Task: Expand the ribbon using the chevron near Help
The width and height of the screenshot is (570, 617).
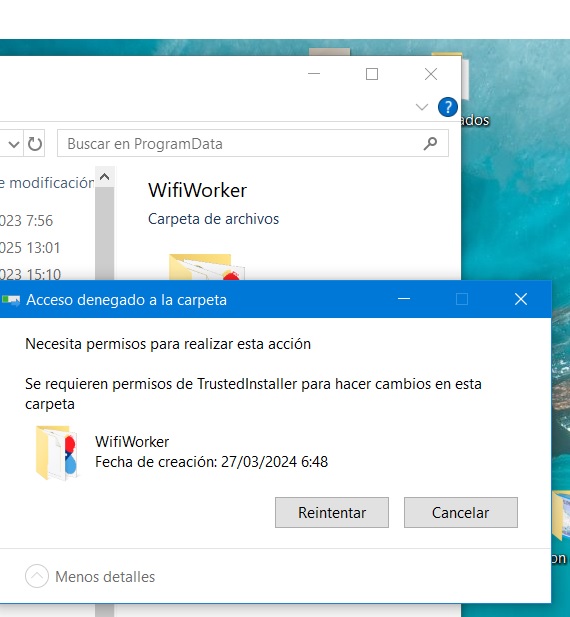Action: 422,107
